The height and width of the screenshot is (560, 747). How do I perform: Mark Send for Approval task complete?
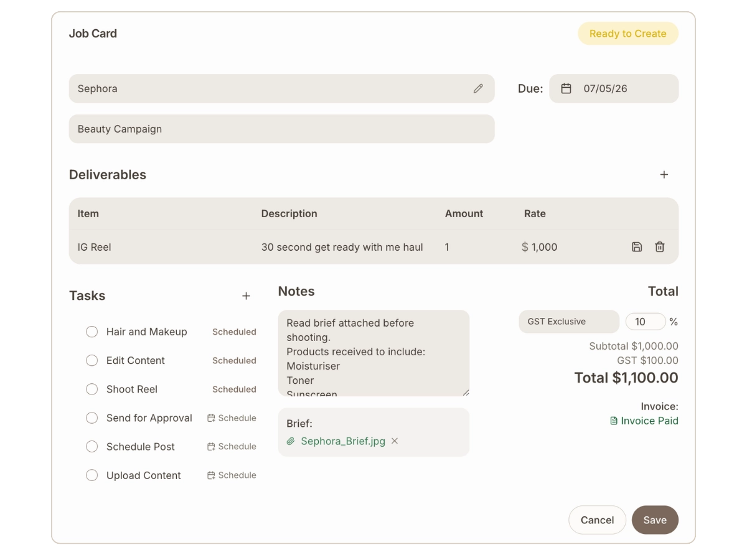point(92,418)
